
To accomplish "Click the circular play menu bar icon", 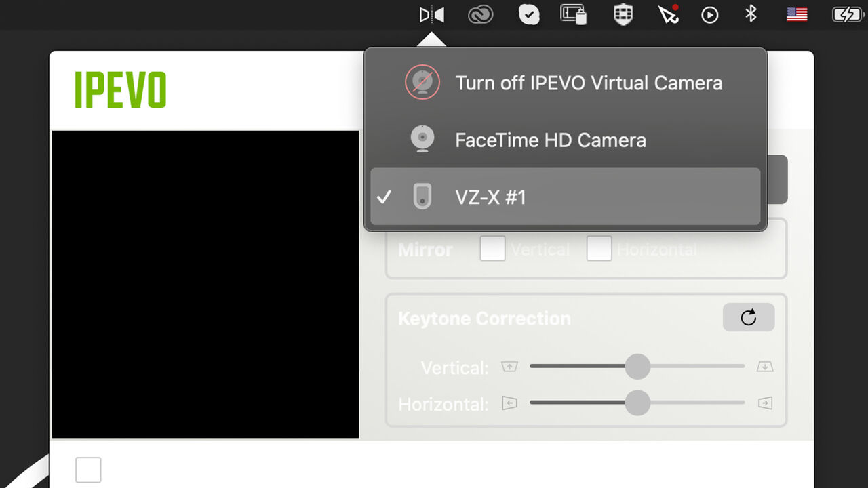I will [709, 14].
